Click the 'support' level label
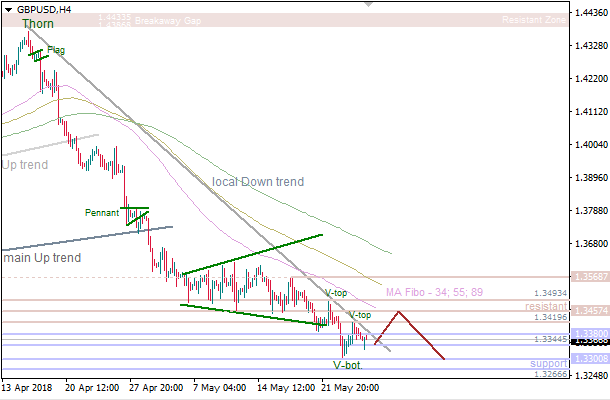 pos(548,363)
